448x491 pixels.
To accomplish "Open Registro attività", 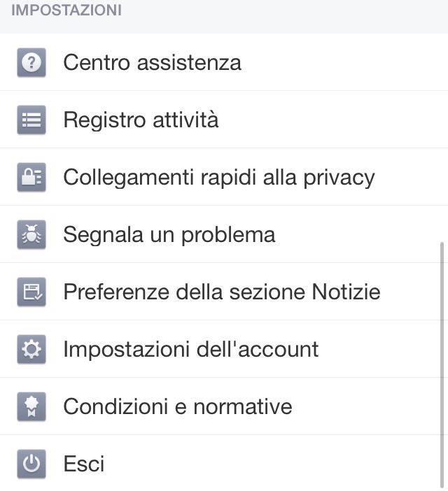I will coord(141,120).
